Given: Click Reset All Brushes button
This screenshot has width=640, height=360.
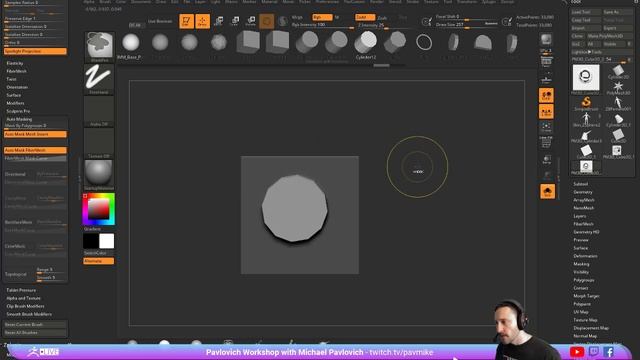Looking at the screenshot, I should tap(35, 333).
